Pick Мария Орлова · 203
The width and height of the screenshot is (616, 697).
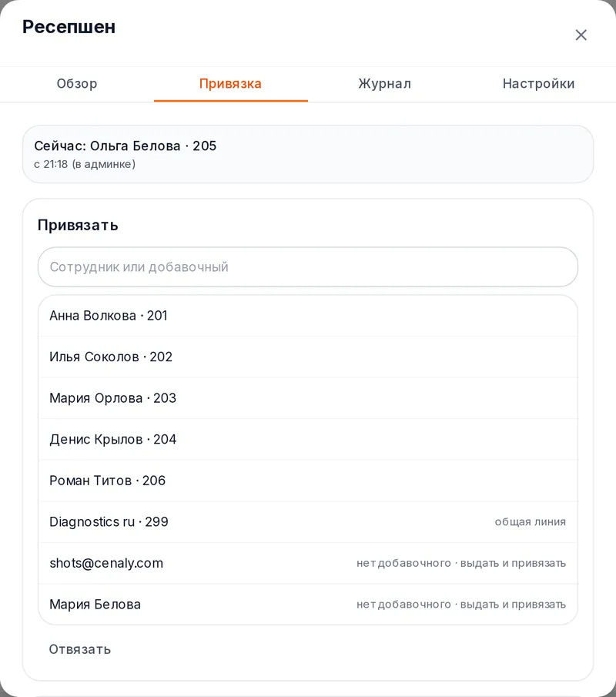(x=308, y=398)
